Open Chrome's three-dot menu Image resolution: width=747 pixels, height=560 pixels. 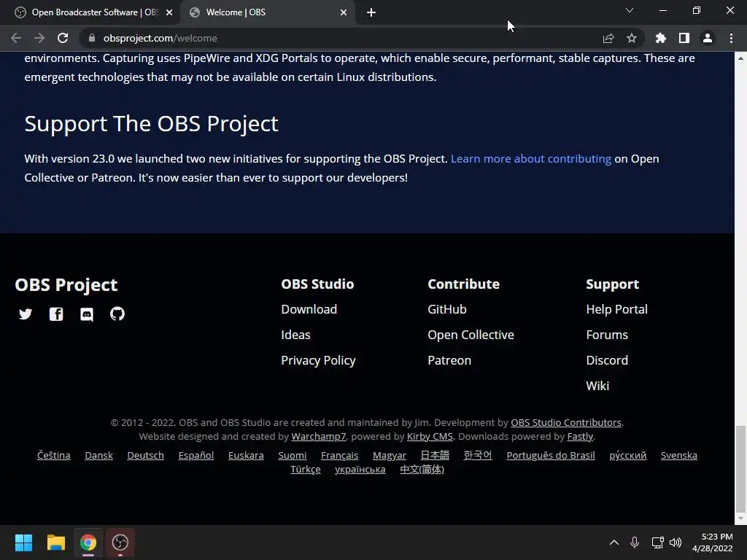coord(731,38)
